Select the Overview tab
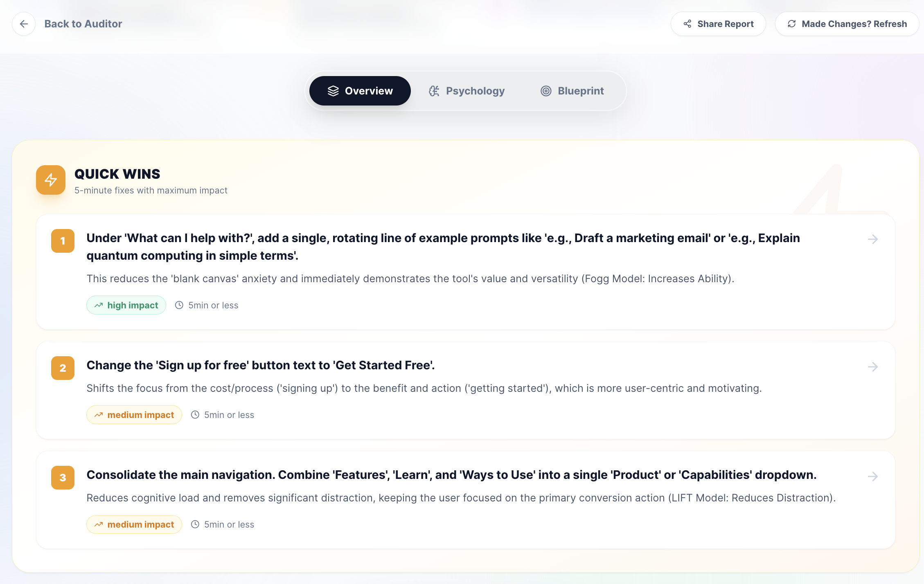924x584 pixels. tap(360, 91)
